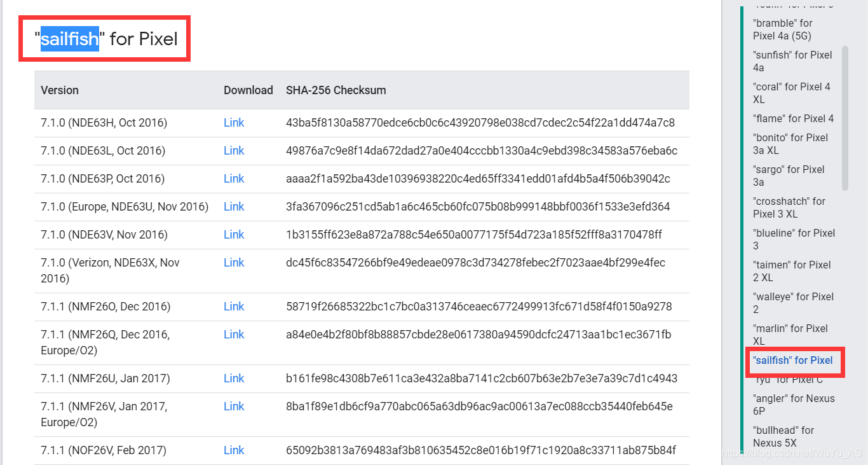Click checksum starting with dc45f6c83547266b

476,263
